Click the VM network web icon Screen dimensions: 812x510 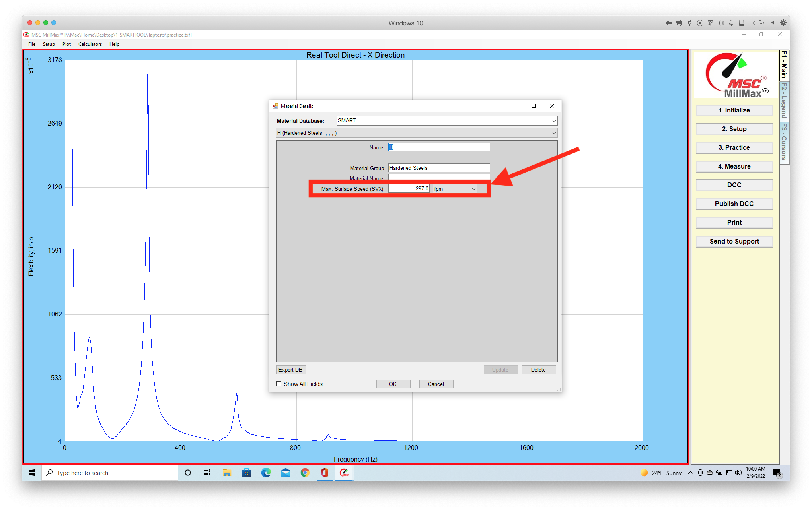[711, 23]
